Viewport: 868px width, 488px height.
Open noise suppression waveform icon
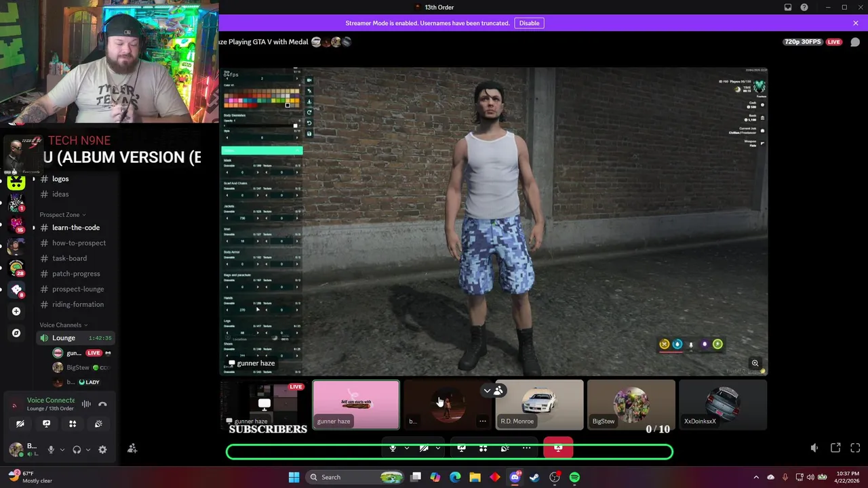pos(86,404)
